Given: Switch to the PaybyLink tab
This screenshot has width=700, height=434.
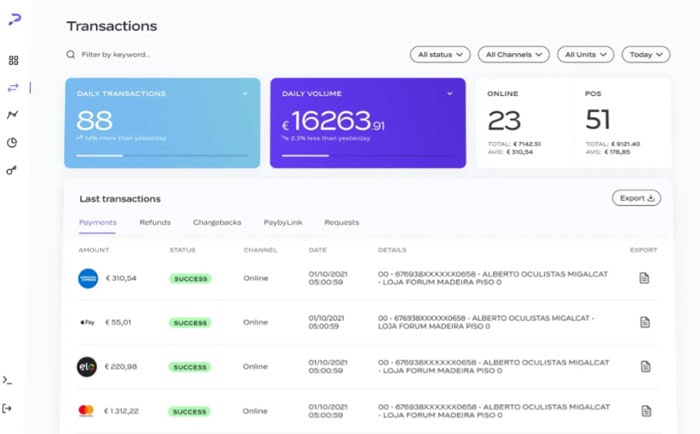Looking at the screenshot, I should [283, 222].
